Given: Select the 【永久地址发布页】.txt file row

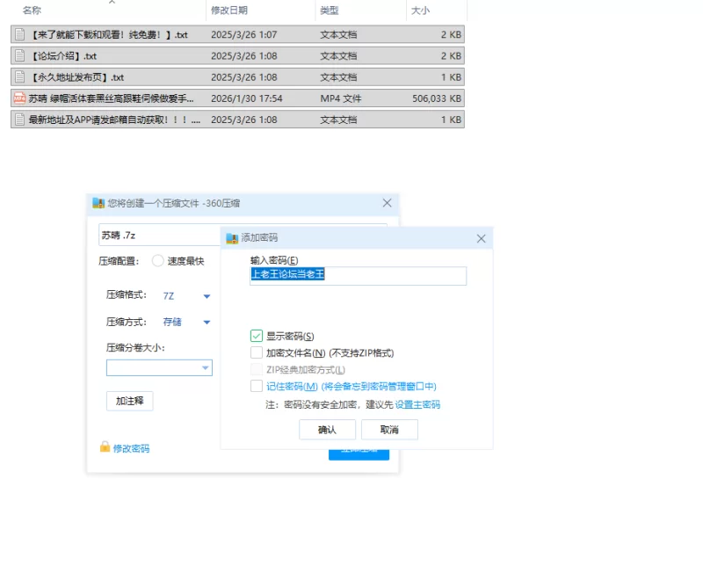Looking at the screenshot, I should 237,77.
